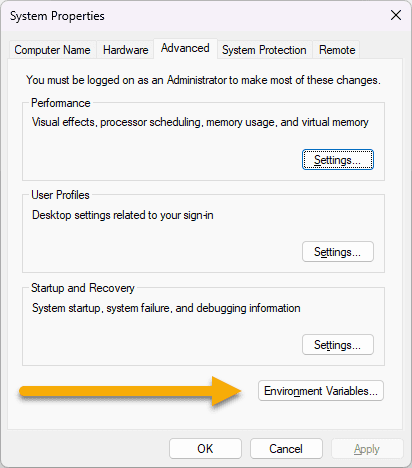
Task: Go to the System Protection tab
Action: click(264, 50)
